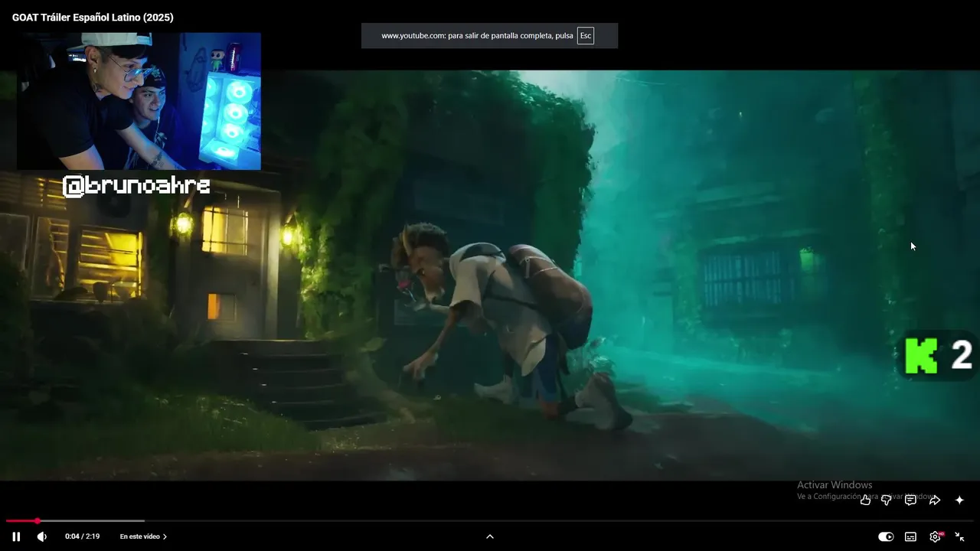980x551 pixels.
Task: Open the sparkle Ask AI button
Action: [959, 500]
